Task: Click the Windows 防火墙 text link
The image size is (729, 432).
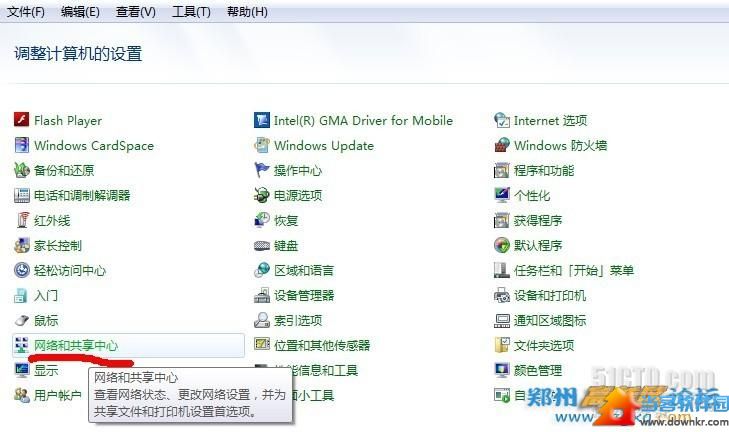Action: [560, 146]
